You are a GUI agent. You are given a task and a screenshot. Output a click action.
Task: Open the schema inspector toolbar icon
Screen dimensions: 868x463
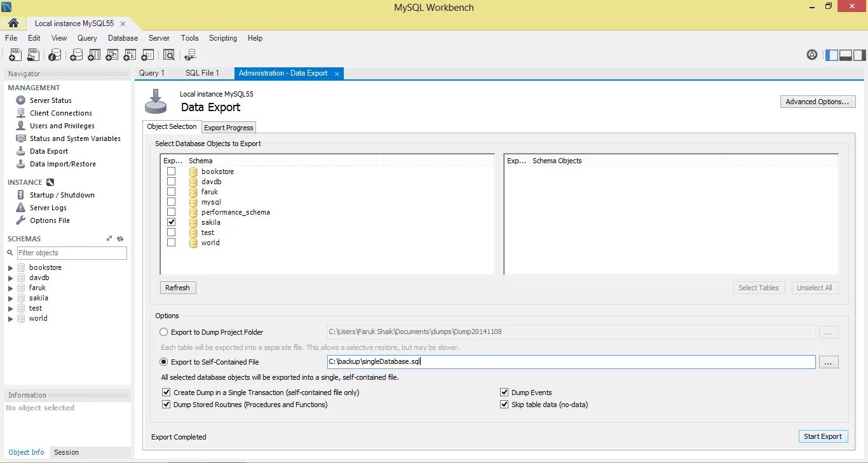coord(55,55)
